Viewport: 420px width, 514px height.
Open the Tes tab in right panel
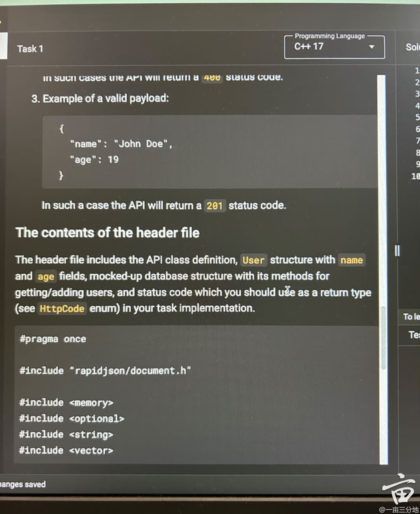(x=413, y=334)
